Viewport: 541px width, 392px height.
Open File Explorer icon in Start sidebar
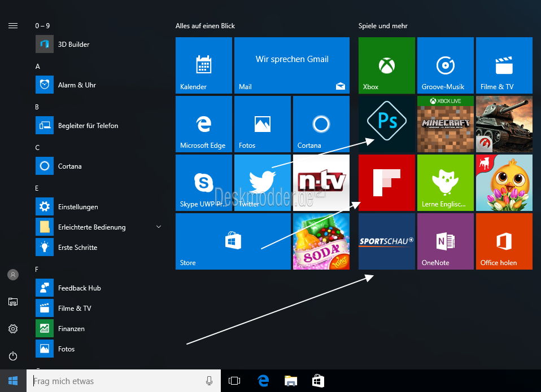coord(13,302)
